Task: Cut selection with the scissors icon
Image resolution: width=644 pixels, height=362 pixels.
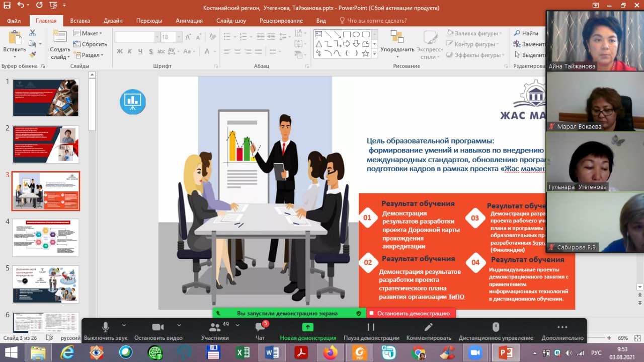Action: (x=33, y=33)
